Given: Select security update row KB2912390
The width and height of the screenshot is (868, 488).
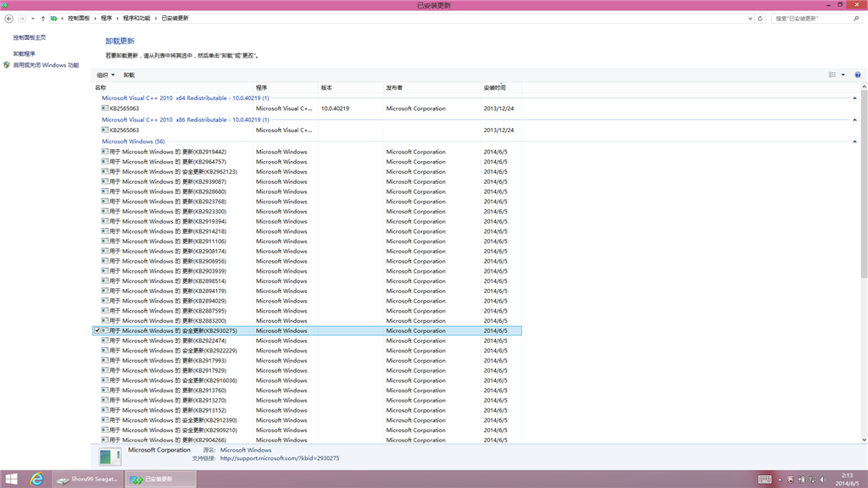Looking at the screenshot, I should tap(307, 420).
